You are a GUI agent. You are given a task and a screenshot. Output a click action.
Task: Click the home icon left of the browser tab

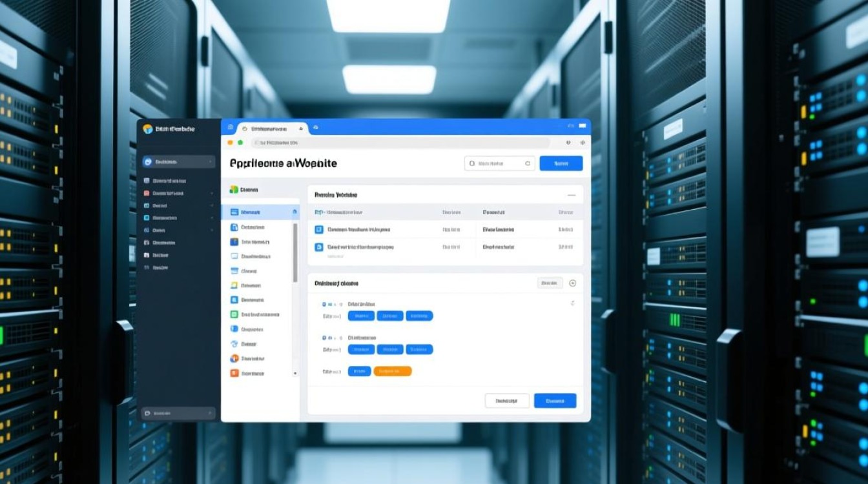click(231, 128)
